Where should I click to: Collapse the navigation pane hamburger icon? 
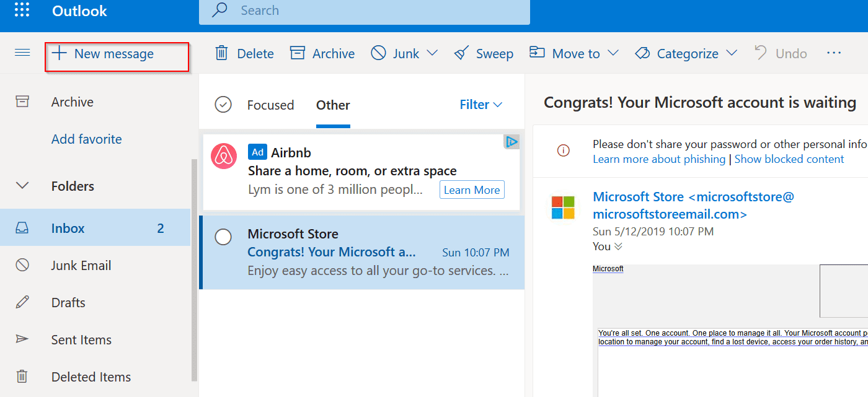pyautogui.click(x=22, y=53)
